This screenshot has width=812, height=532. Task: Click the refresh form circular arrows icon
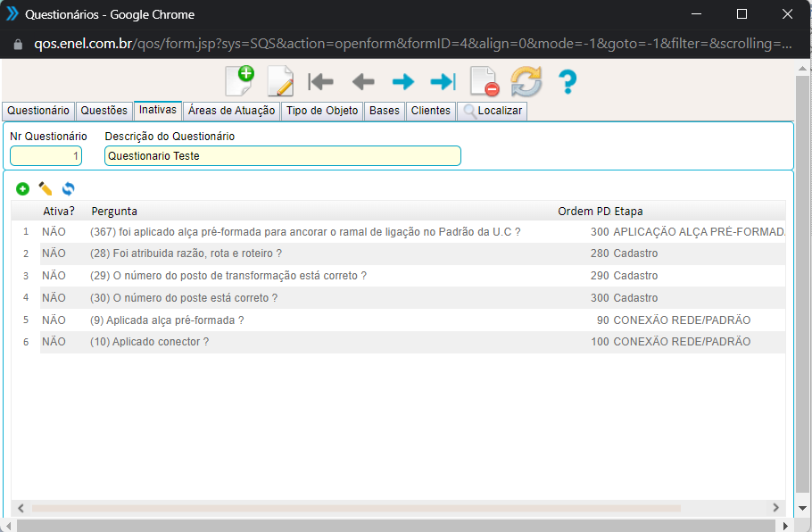pos(526,82)
